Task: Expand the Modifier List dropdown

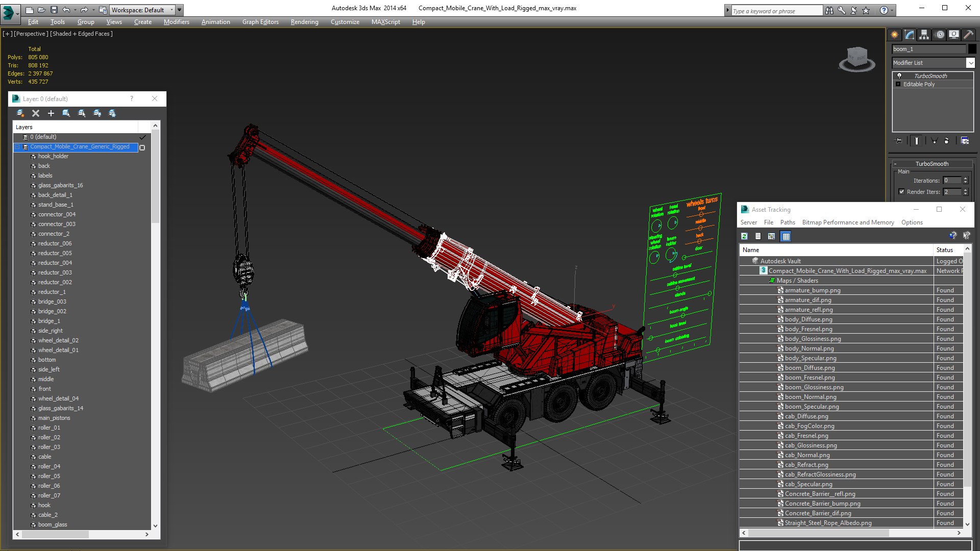Action: pos(970,63)
